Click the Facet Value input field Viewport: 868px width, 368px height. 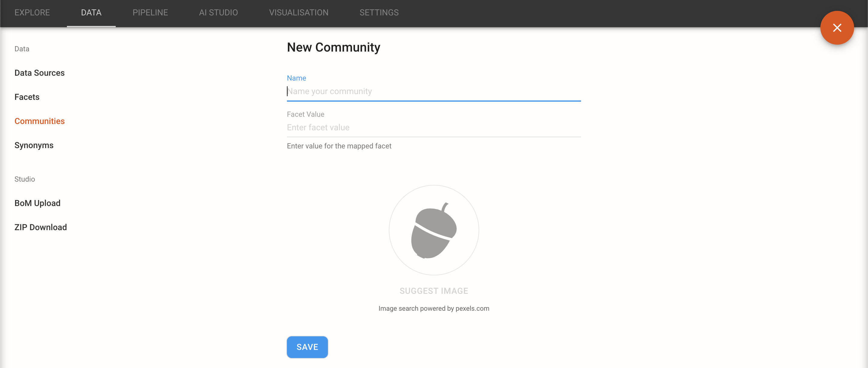434,128
